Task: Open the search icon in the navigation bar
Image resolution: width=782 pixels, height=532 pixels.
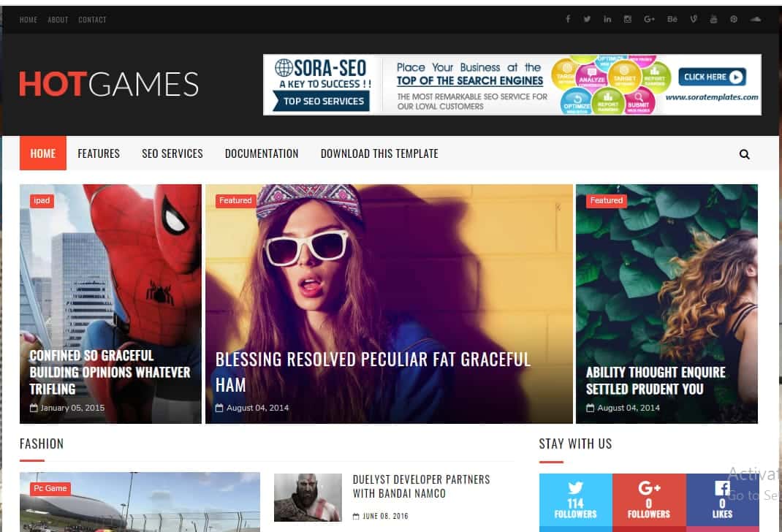Action: [744, 154]
